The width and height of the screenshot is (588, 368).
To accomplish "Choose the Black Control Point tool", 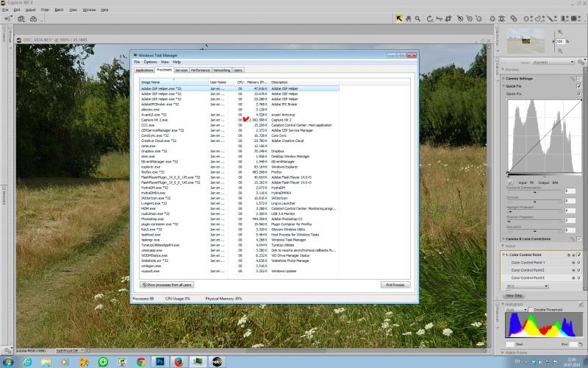I will 460,18.
